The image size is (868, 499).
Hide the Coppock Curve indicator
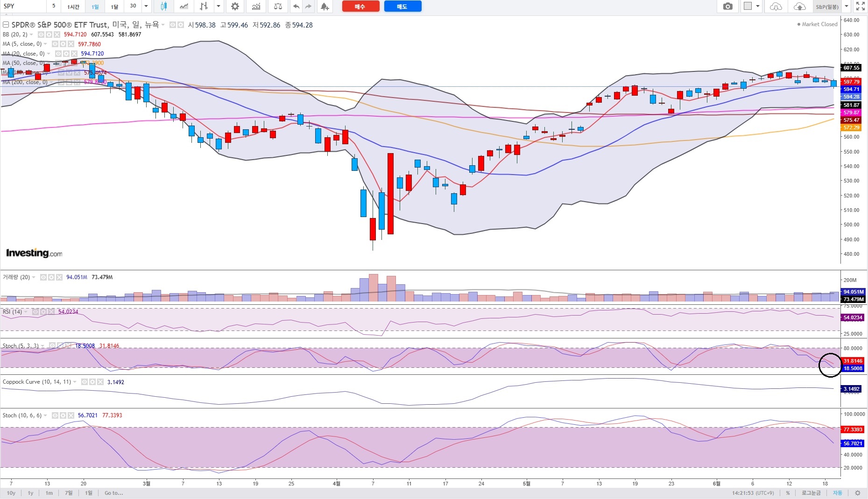pos(85,382)
